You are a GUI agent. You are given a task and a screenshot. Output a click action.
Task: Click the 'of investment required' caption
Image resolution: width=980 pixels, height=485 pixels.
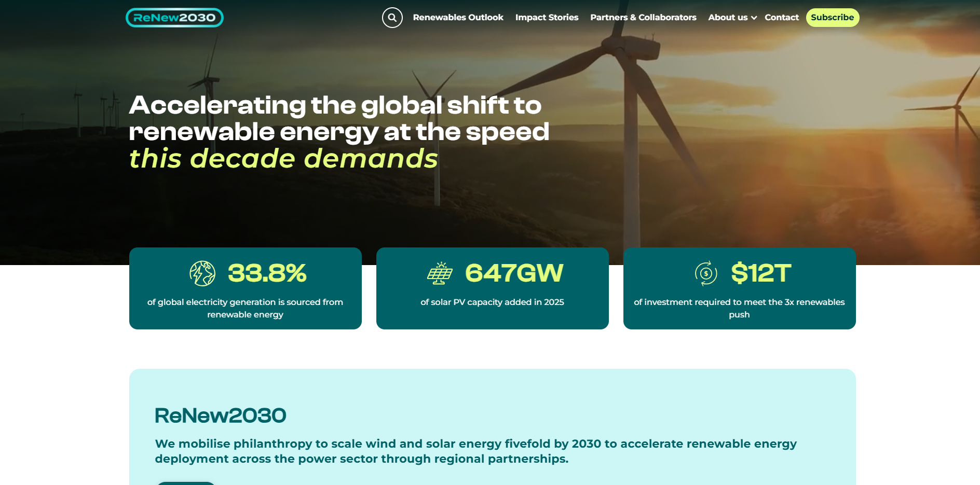(x=739, y=308)
